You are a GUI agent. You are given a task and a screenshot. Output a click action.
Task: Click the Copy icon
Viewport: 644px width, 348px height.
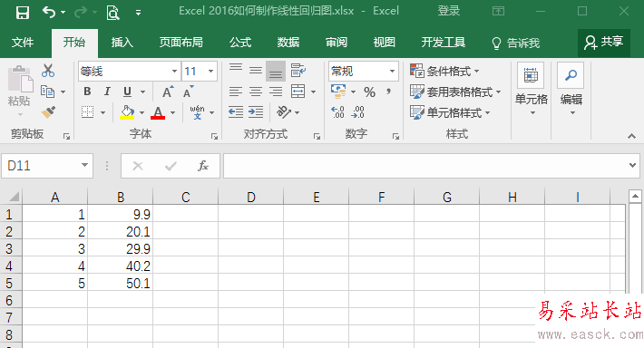48,92
